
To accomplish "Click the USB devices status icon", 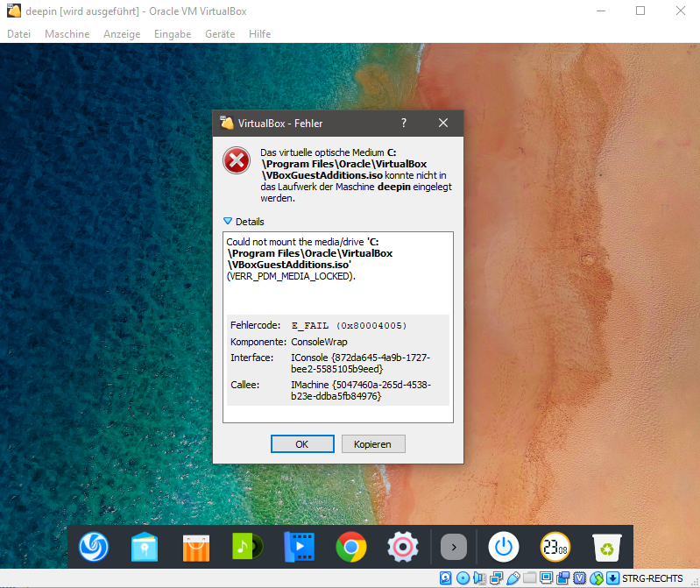I will [513, 578].
